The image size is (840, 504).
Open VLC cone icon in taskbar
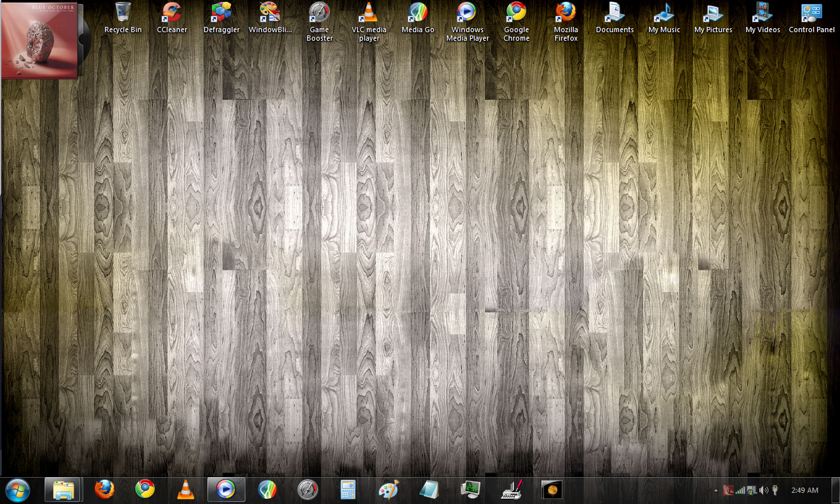186,490
